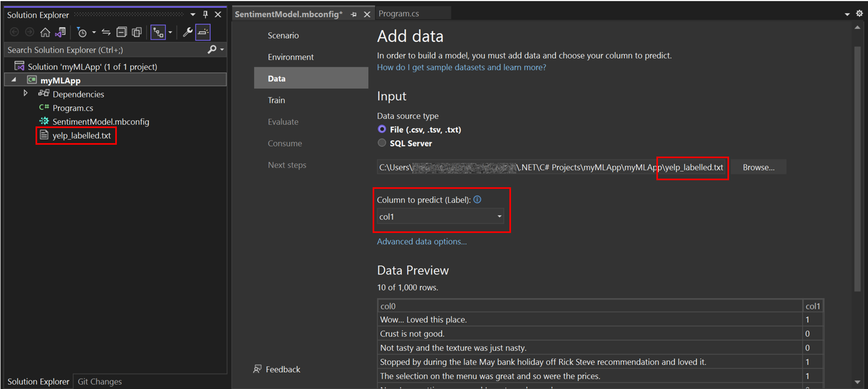Screen dimensions: 868x389
Task: Click the Search Solution Explorer field
Action: [106, 50]
